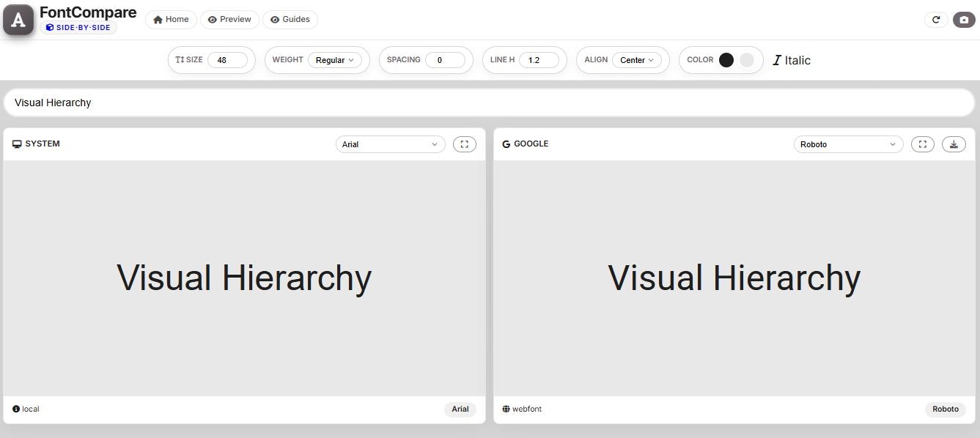Open the Weight dropdown set to Regular

tap(336, 60)
